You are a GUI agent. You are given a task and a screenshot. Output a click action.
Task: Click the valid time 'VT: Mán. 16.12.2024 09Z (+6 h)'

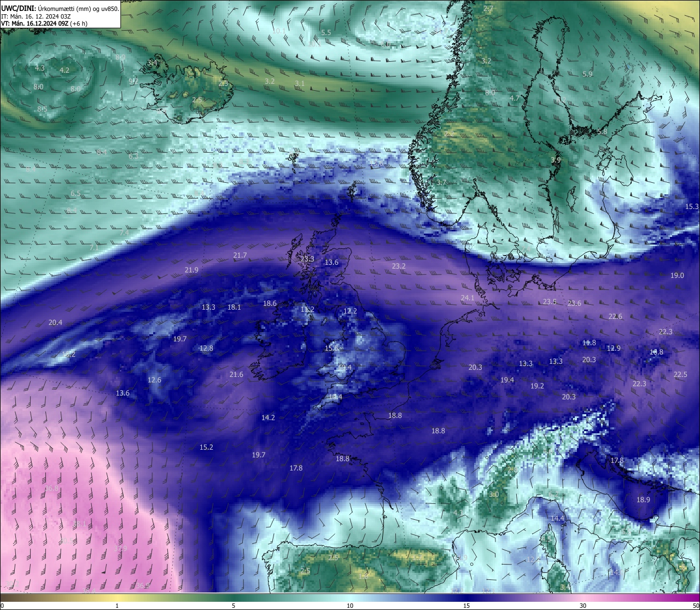[44, 24]
